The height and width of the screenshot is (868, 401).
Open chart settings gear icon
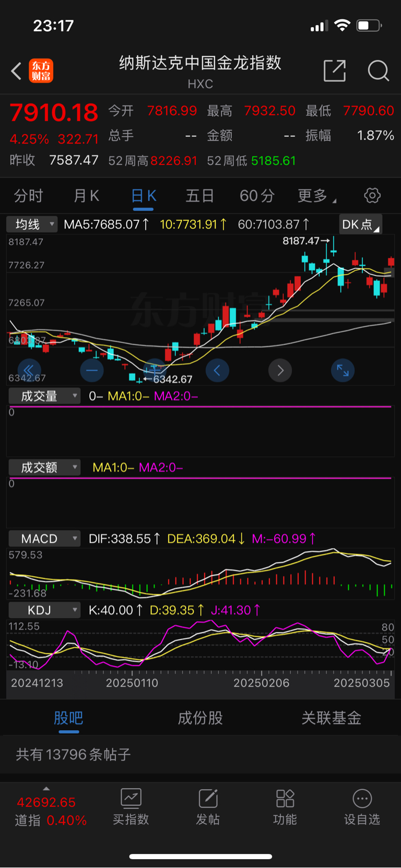click(372, 196)
